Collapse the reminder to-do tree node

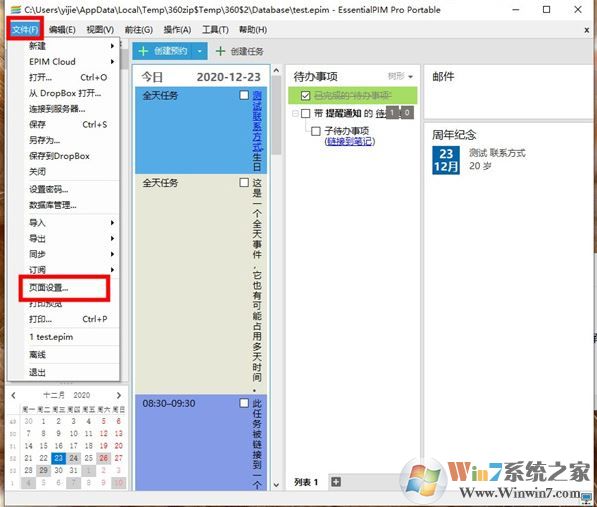pos(295,113)
